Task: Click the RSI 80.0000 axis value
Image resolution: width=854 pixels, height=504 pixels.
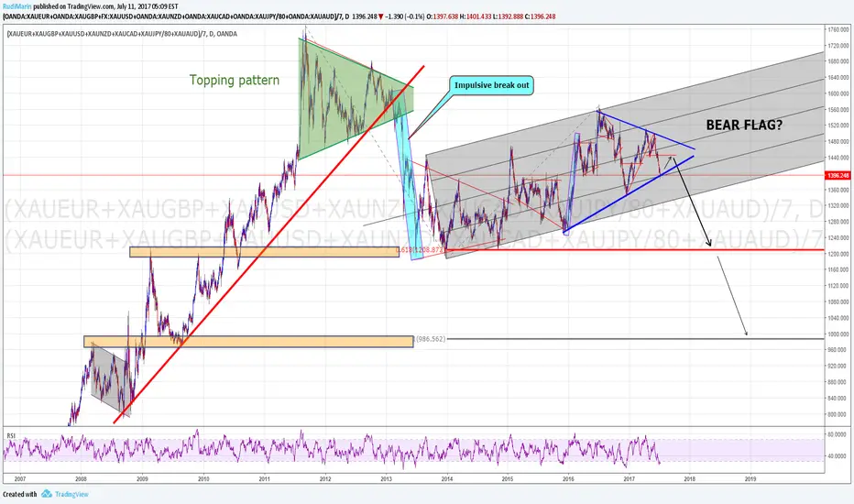Action: (838, 434)
